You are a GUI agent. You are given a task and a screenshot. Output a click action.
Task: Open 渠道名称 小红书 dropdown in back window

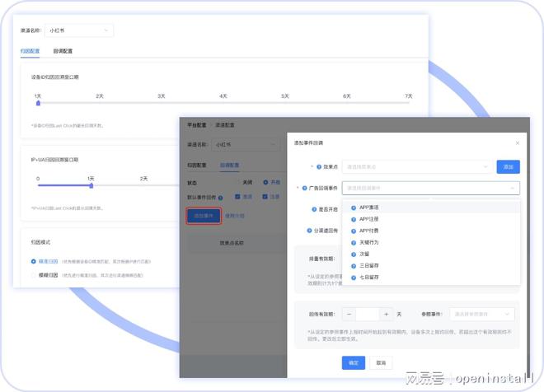tap(79, 30)
